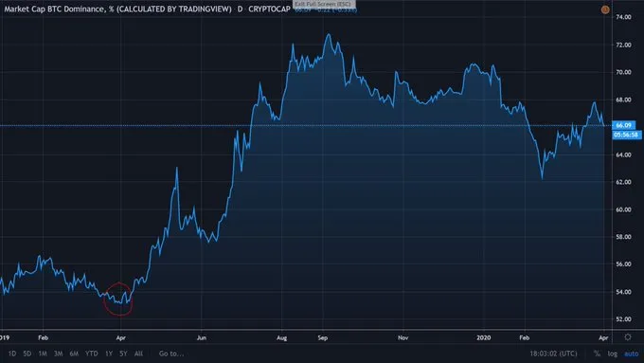Select the 3M time range
644x363 pixels.
(59, 354)
